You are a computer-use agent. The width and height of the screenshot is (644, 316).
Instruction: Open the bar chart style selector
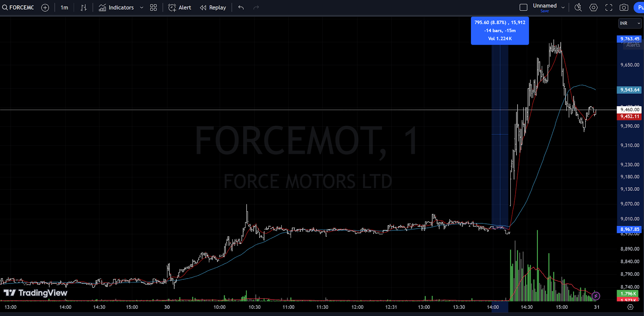[x=83, y=8]
